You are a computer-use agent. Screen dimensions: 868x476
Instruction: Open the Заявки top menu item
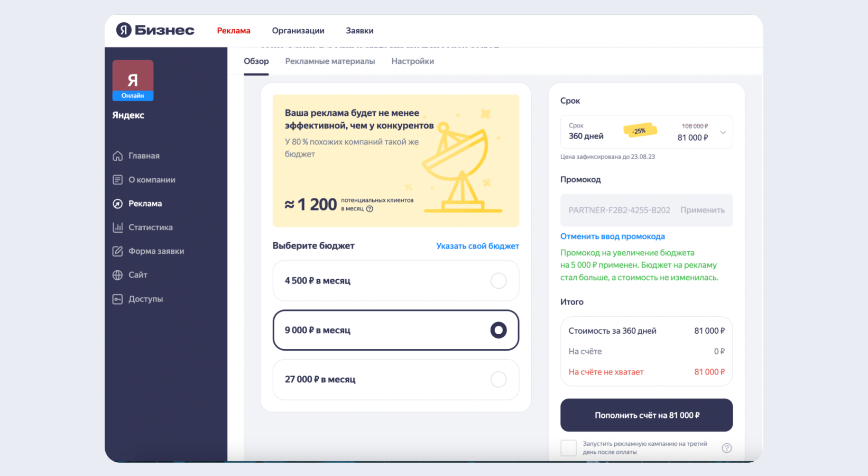[359, 31]
